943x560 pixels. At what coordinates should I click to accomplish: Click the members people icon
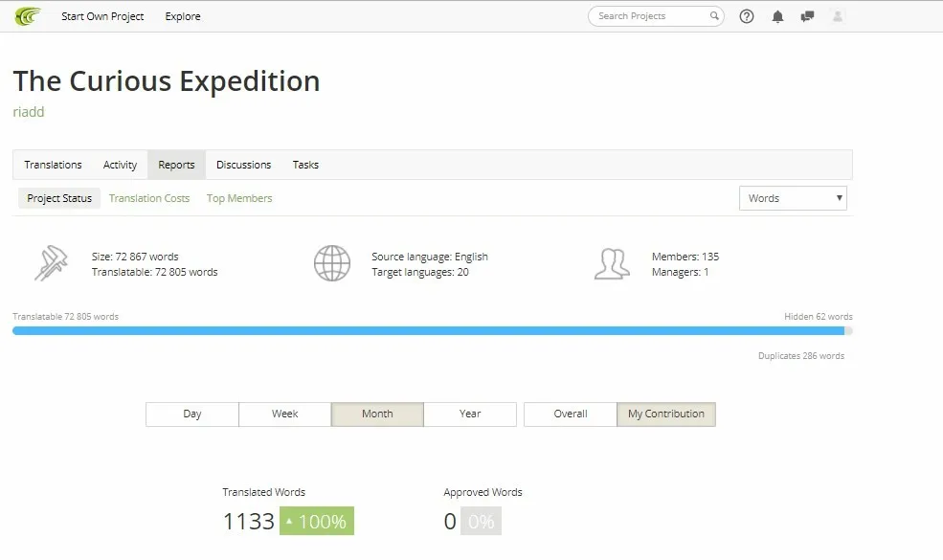612,264
